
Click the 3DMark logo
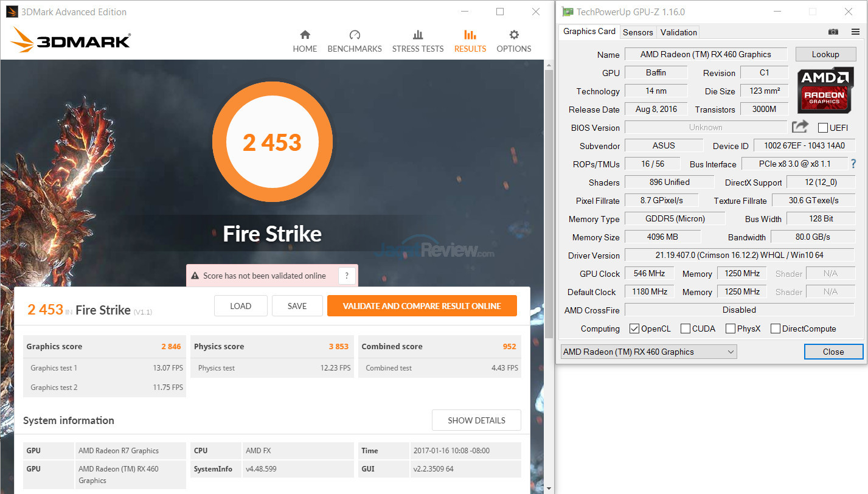(x=71, y=41)
